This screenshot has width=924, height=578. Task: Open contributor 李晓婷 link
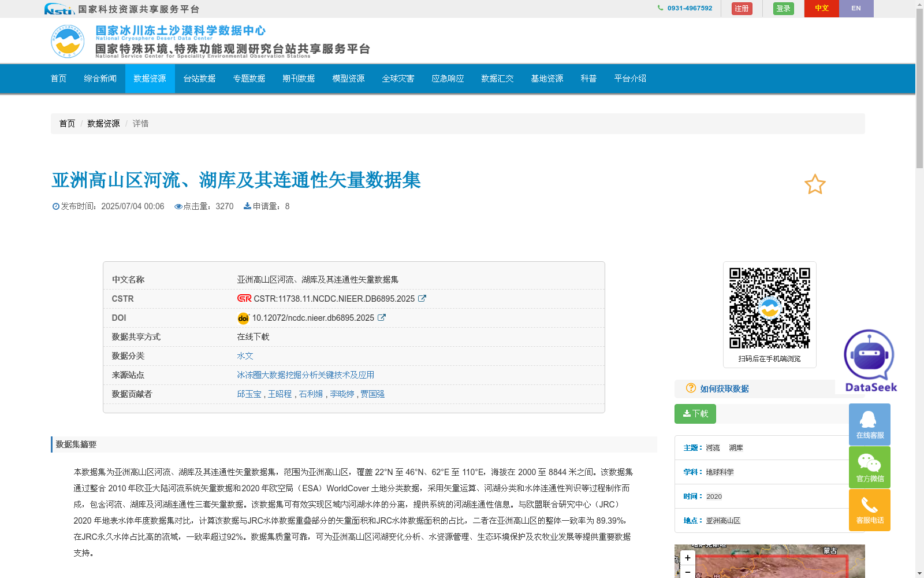[x=342, y=394]
